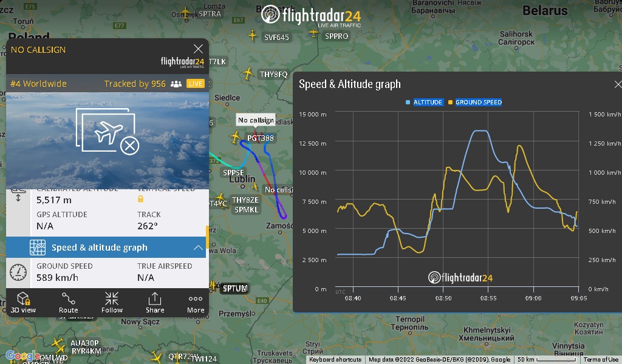Image resolution: width=622 pixels, height=364 pixels.
Task: Click the SPPSE flight label
Action: point(233,173)
